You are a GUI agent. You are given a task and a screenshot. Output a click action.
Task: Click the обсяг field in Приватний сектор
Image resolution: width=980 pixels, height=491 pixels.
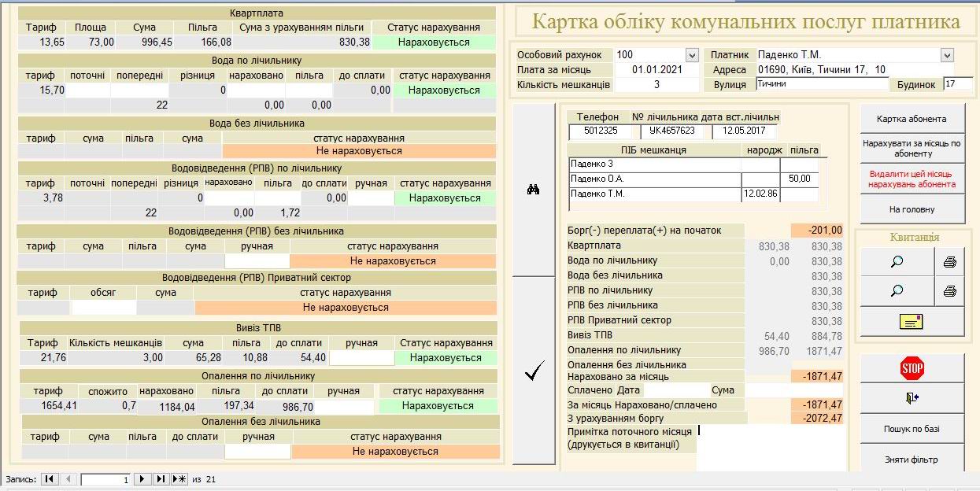(103, 308)
